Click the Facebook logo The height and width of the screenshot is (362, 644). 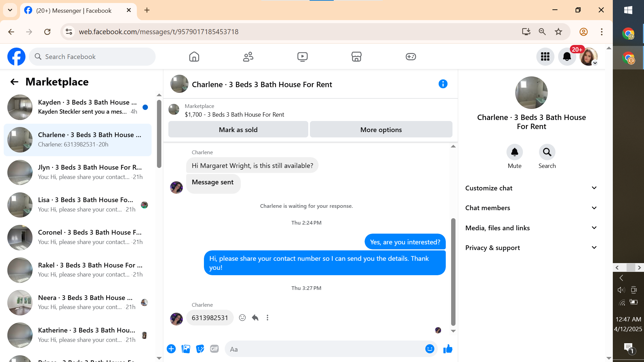(x=16, y=57)
